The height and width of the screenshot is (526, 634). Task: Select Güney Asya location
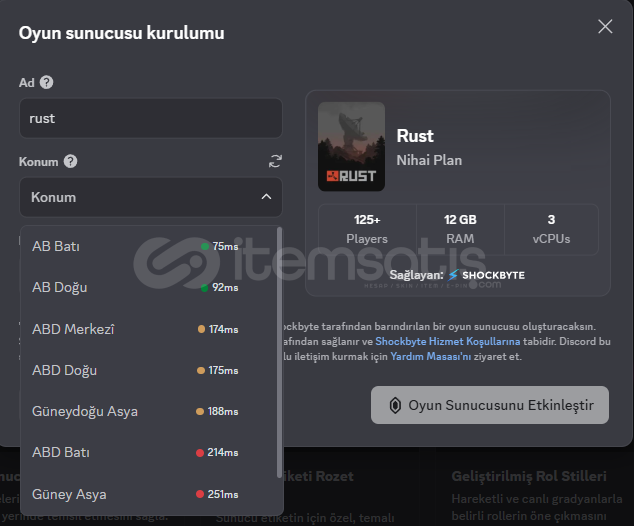coord(149,494)
